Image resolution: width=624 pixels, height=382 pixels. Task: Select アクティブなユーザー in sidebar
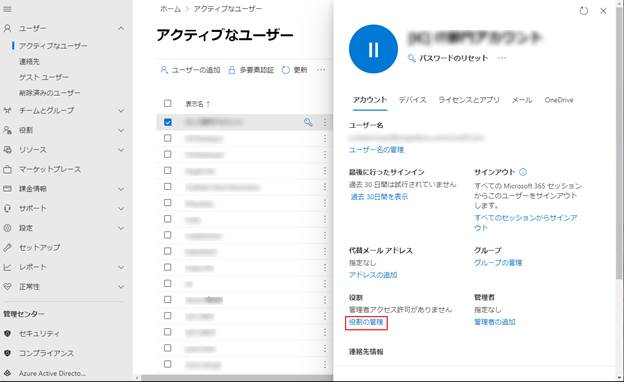[53, 46]
